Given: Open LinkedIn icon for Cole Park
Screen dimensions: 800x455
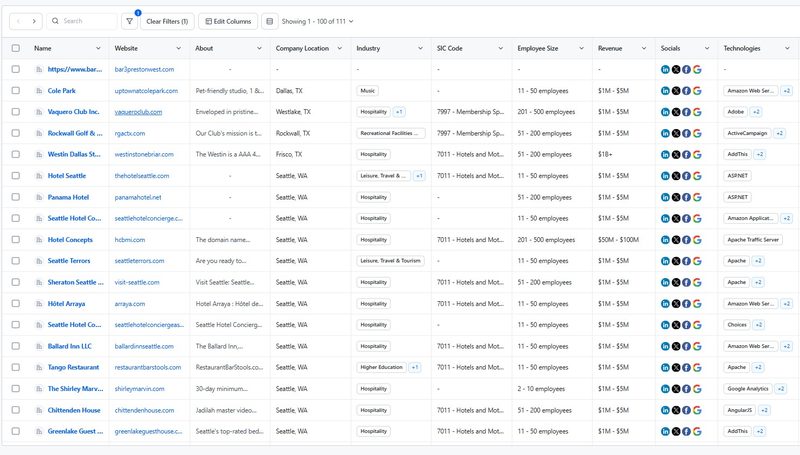Looking at the screenshot, I should (x=665, y=91).
